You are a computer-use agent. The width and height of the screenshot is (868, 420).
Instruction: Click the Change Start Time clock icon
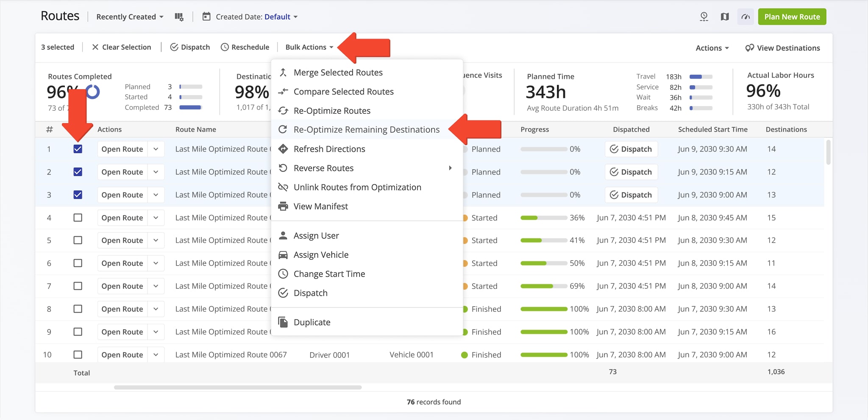pos(283,274)
